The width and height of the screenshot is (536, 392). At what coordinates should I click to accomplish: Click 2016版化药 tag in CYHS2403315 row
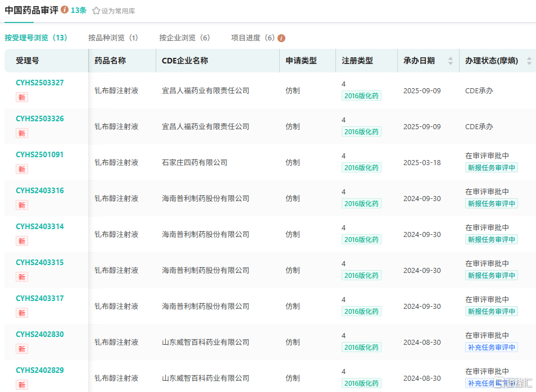[361, 275]
